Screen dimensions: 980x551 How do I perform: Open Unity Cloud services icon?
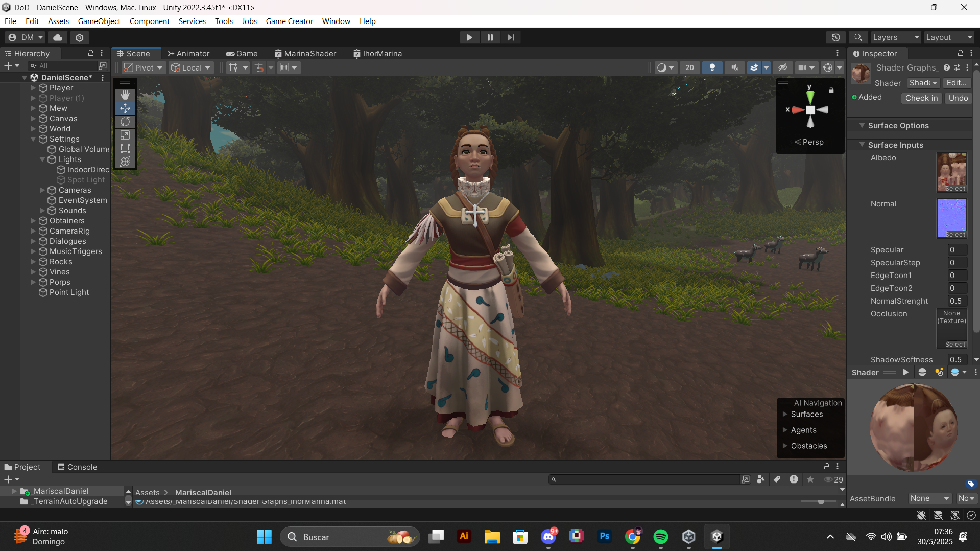click(x=58, y=37)
